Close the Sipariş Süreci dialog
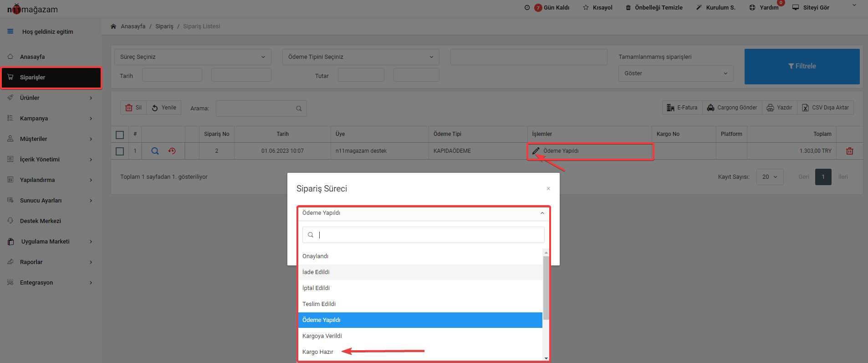Viewport: 868px width, 363px height. [x=548, y=188]
